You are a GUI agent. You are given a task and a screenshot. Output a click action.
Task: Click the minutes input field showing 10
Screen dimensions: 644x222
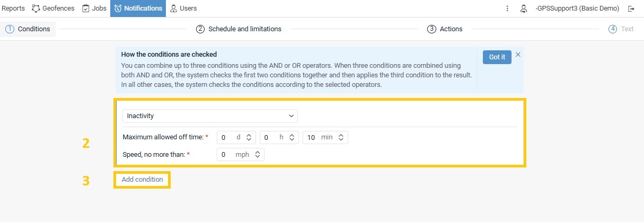coord(325,138)
